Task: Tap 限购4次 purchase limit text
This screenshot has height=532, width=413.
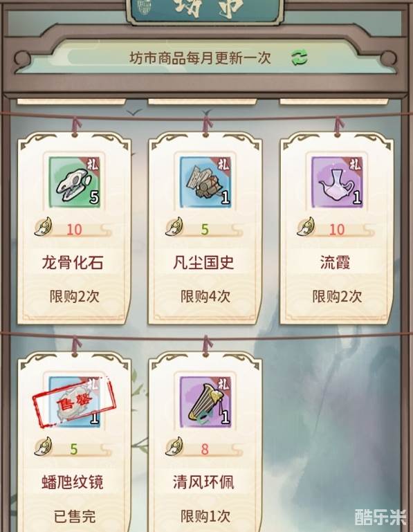Action: click(205, 296)
